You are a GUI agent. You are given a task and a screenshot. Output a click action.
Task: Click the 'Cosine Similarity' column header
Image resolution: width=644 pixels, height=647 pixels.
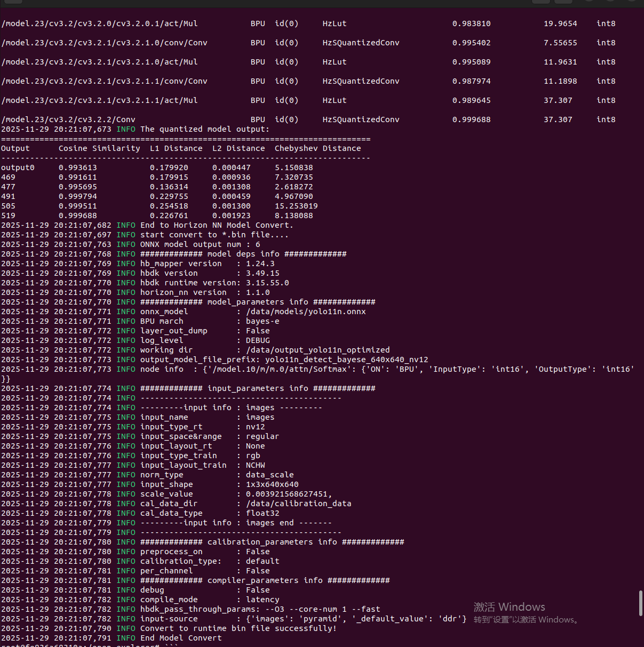click(99, 148)
